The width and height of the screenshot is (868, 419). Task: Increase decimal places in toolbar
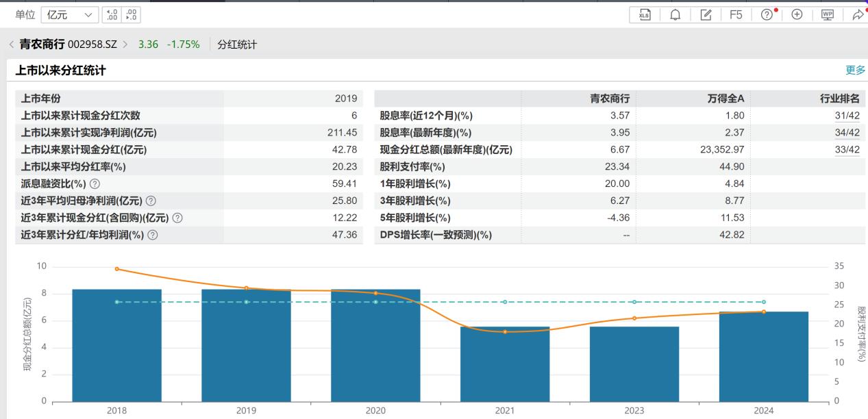[110, 14]
